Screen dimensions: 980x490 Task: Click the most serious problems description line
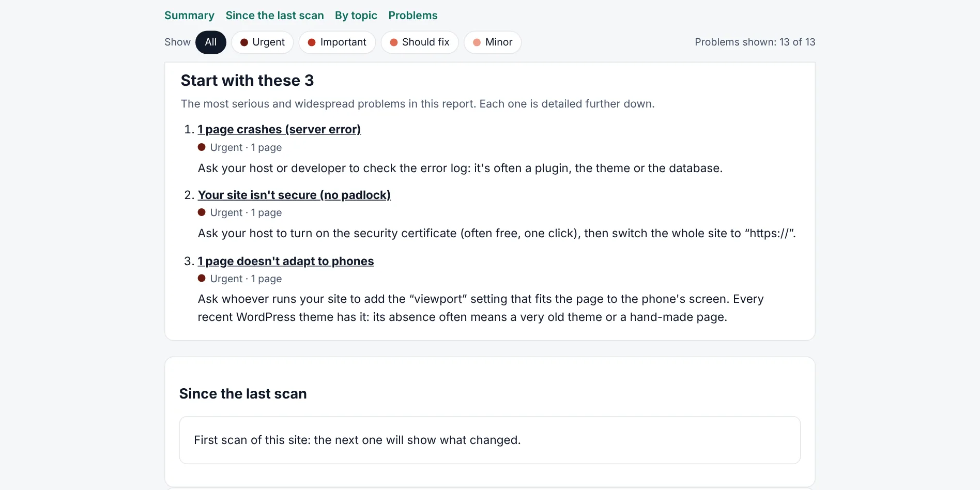pos(418,104)
